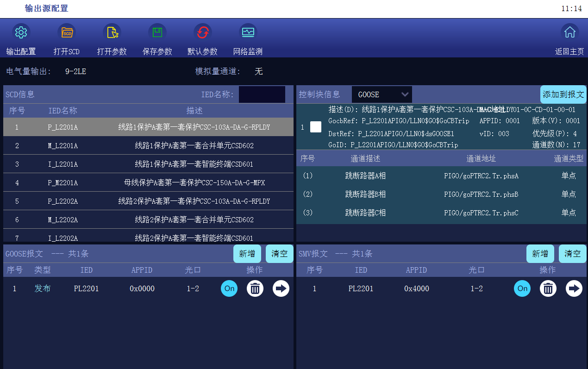Click the 添加到报文 button

tap(563, 94)
